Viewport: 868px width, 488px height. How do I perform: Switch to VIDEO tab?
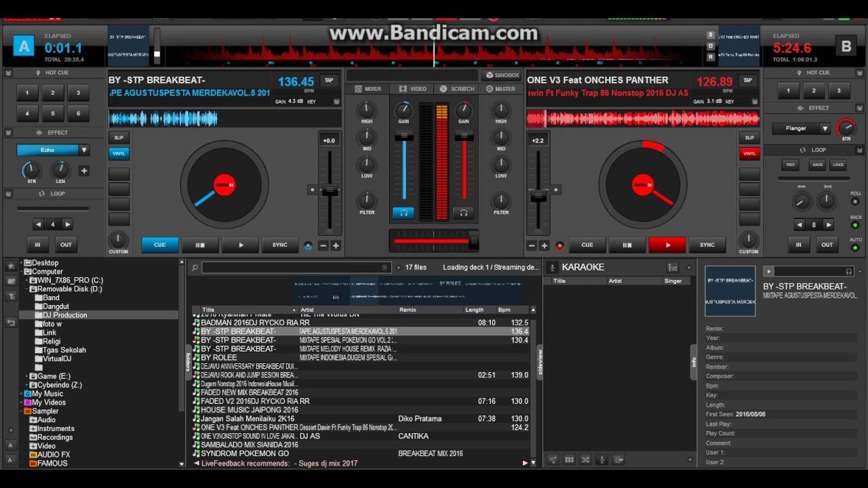tap(413, 89)
